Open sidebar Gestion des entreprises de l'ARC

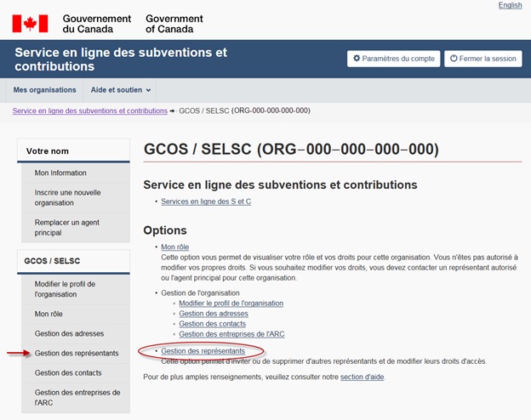click(x=77, y=397)
